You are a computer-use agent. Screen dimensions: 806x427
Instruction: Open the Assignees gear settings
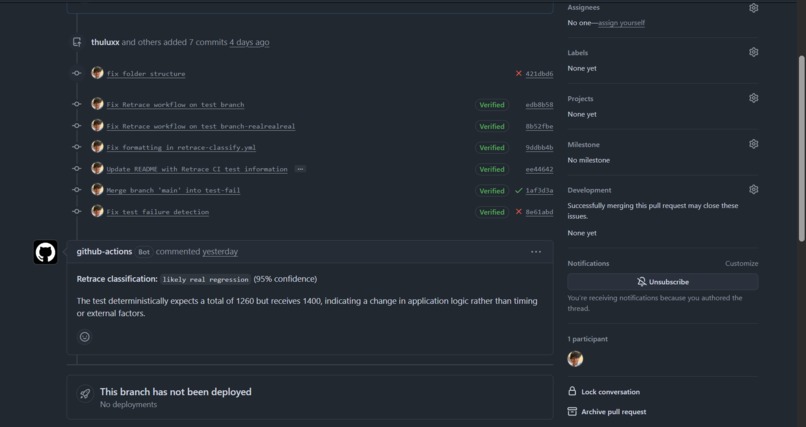[x=753, y=8]
